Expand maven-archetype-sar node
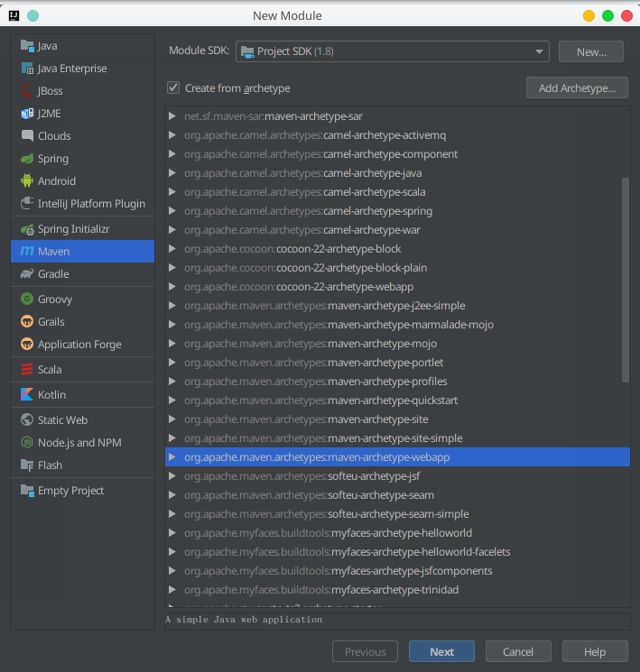This screenshot has width=640, height=672. [172, 116]
